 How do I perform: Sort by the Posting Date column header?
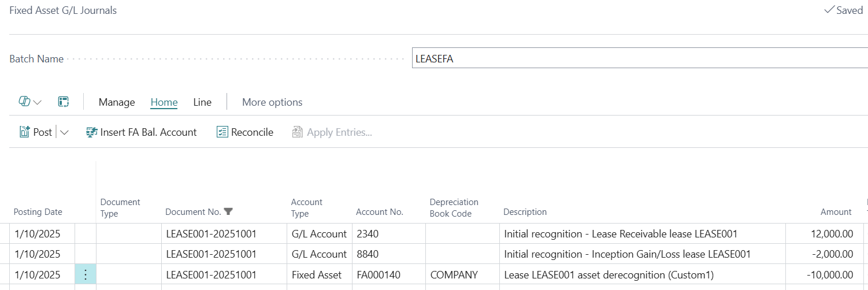click(x=38, y=212)
